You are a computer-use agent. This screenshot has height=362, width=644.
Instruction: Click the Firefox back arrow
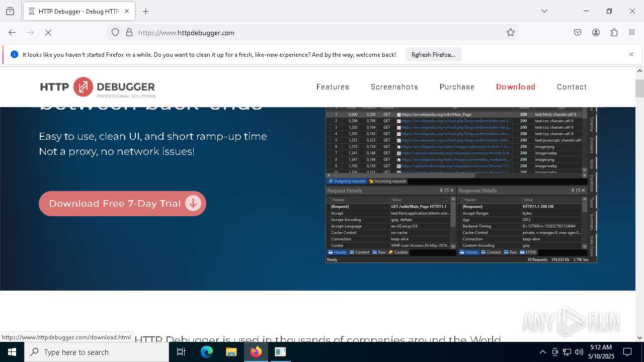click(12, 33)
